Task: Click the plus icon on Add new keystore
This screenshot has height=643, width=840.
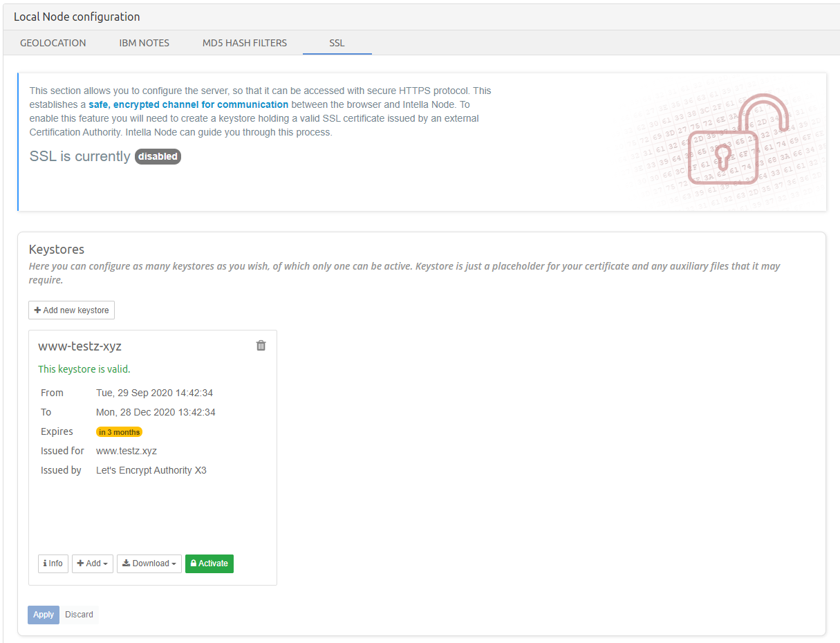Action: (36, 310)
